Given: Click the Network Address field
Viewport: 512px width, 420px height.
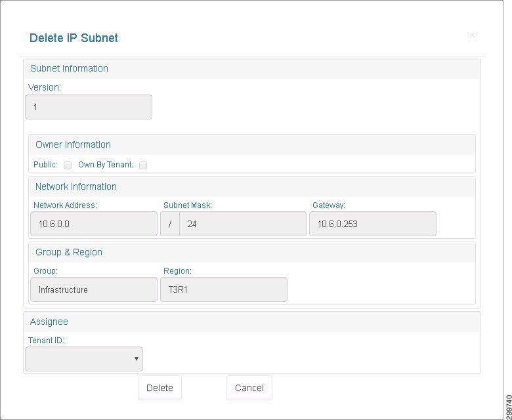Looking at the screenshot, I should click(94, 224).
